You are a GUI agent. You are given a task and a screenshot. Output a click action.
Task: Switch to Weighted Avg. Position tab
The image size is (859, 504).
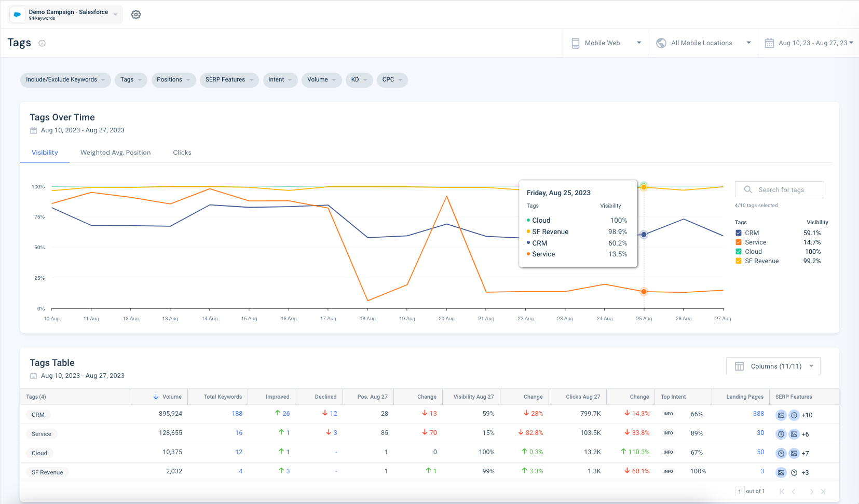pyautogui.click(x=115, y=153)
